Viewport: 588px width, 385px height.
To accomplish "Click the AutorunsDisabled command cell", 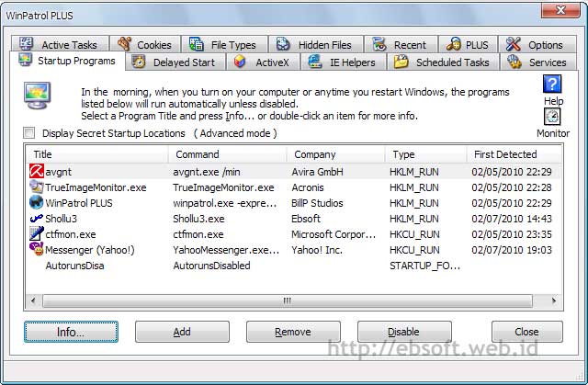I will click(211, 266).
